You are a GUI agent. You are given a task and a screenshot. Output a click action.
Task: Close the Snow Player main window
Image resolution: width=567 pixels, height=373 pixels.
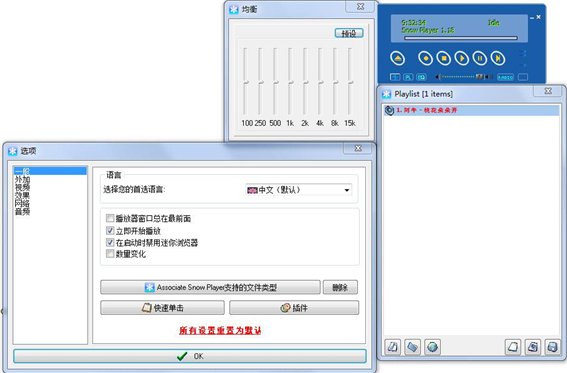tap(538, 17)
